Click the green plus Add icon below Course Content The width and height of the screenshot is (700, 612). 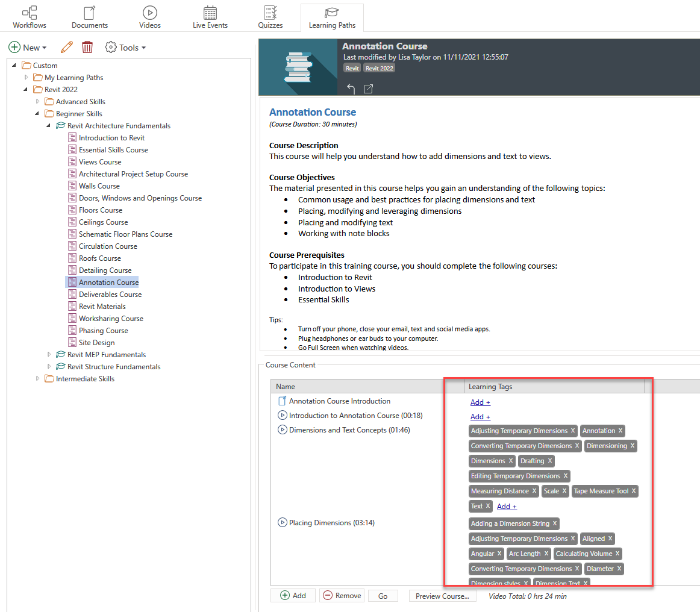pos(293,595)
